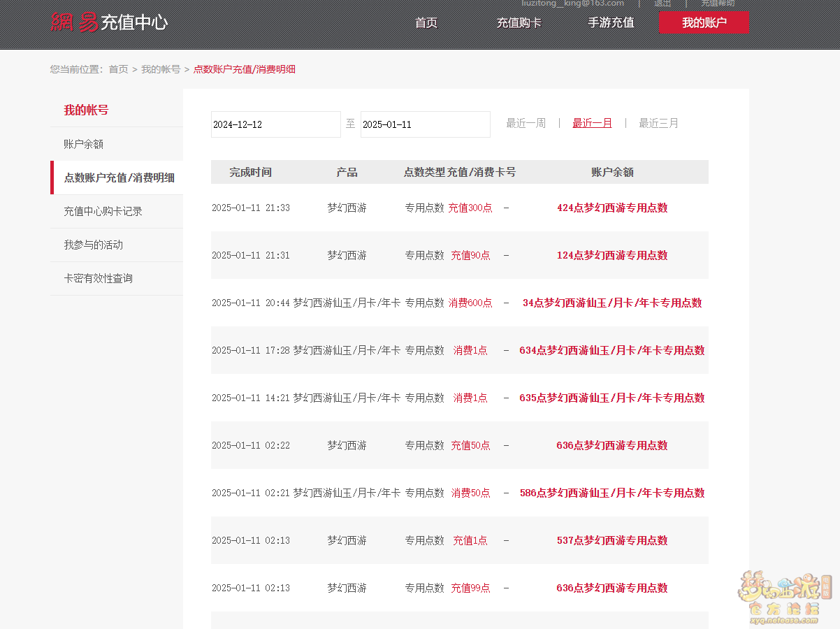Filter by 最近一月
The width and height of the screenshot is (840, 629).
click(593, 123)
